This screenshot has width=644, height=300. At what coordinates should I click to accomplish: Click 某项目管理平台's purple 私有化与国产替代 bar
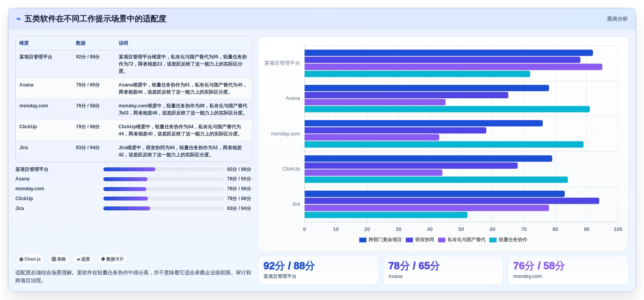pos(454,67)
